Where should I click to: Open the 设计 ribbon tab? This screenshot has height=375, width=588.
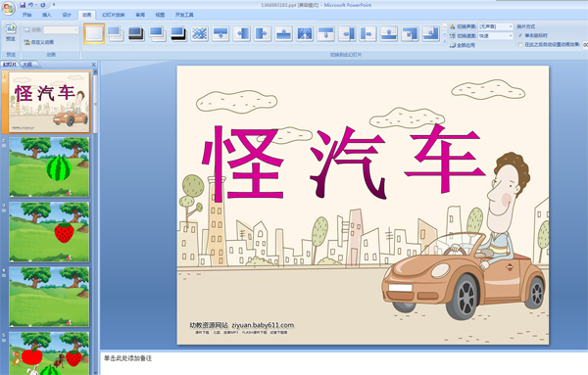click(67, 15)
